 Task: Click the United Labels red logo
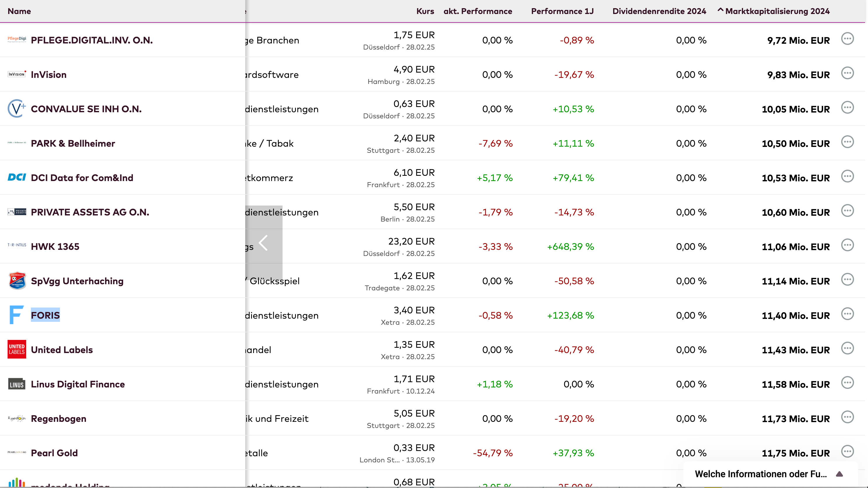17,349
